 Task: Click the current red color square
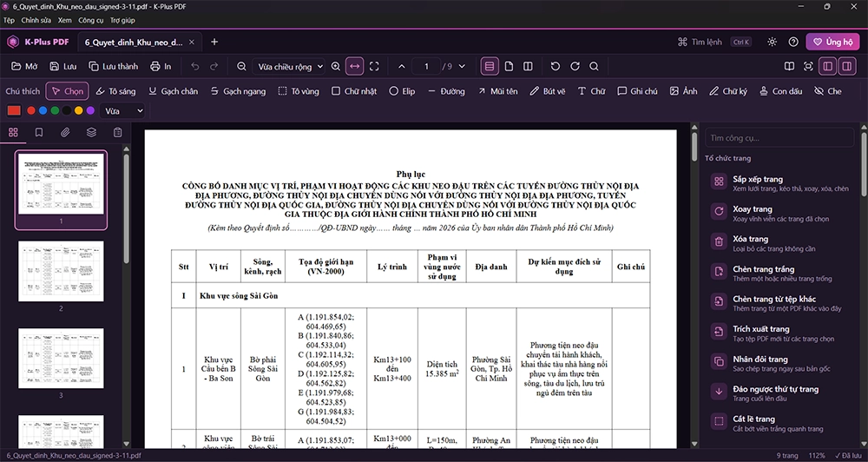[14, 111]
